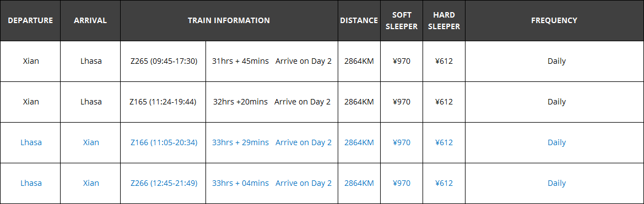Click the TRAIN INFORMATION header
Screen dimensions: 644x204
[229, 20]
